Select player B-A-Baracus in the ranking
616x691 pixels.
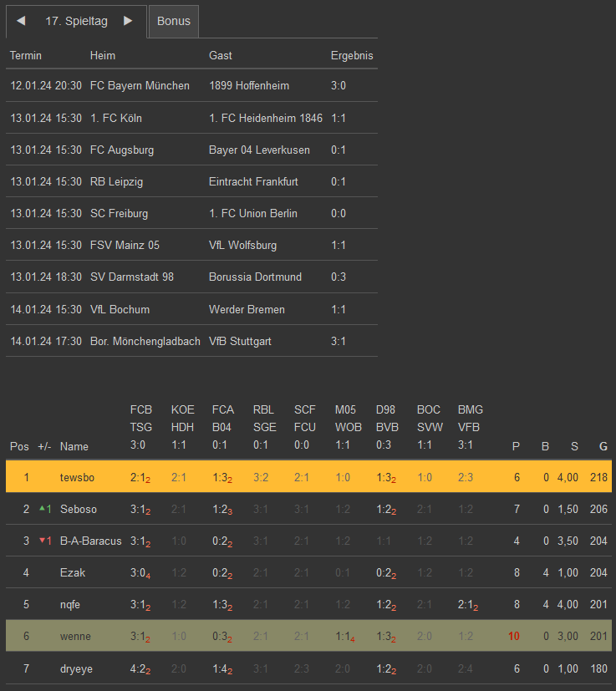coord(90,541)
